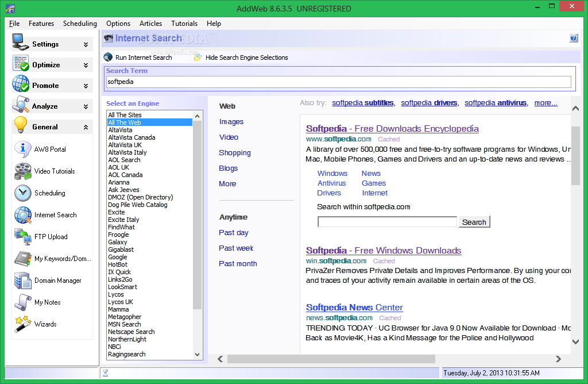Open the Features menu
This screenshot has width=588, height=384.
41,23
